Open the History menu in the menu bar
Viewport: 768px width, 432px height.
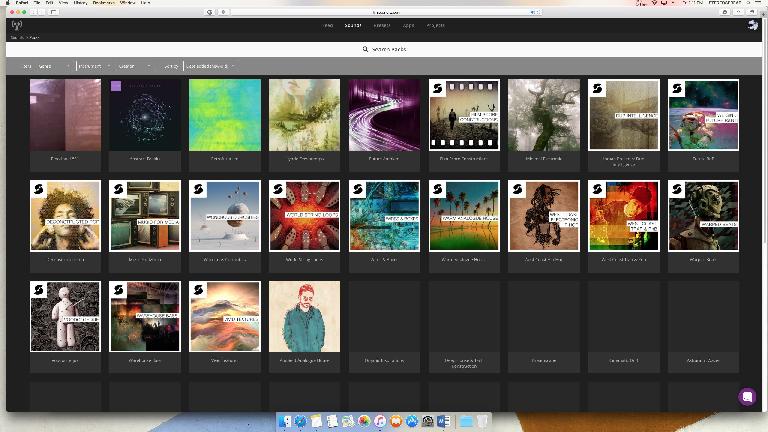[80, 2]
